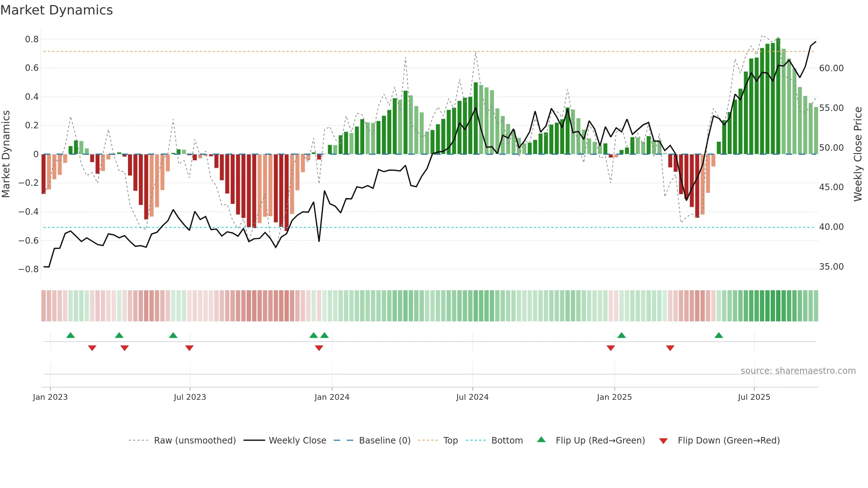Select the last red flip-down marker in 2025
Image resolution: width=868 pixels, height=488 pixels.
[x=670, y=348]
